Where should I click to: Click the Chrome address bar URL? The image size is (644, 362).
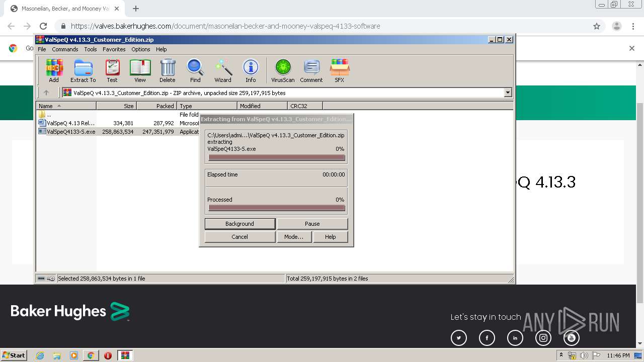(x=225, y=26)
